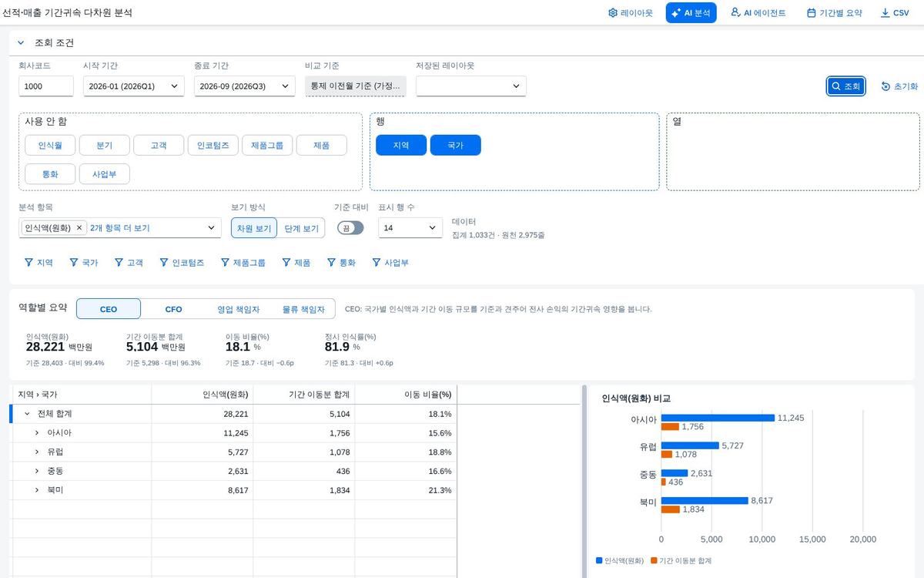Switch to the CEO role tab
The image size is (924, 578).
click(x=109, y=309)
